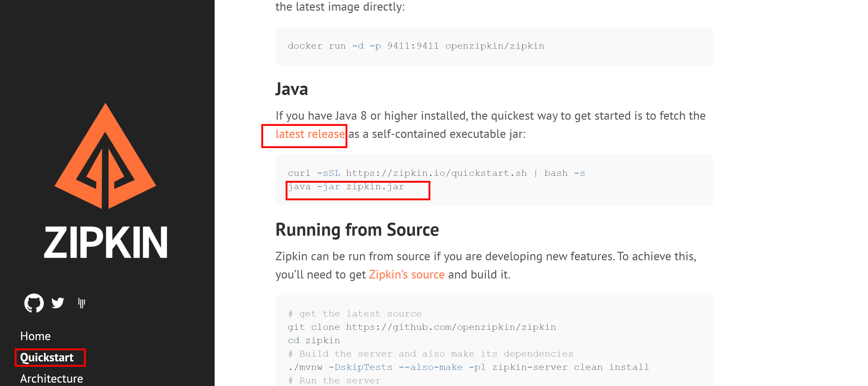Click the Running from Source heading
868x386 pixels.
pyautogui.click(x=357, y=230)
